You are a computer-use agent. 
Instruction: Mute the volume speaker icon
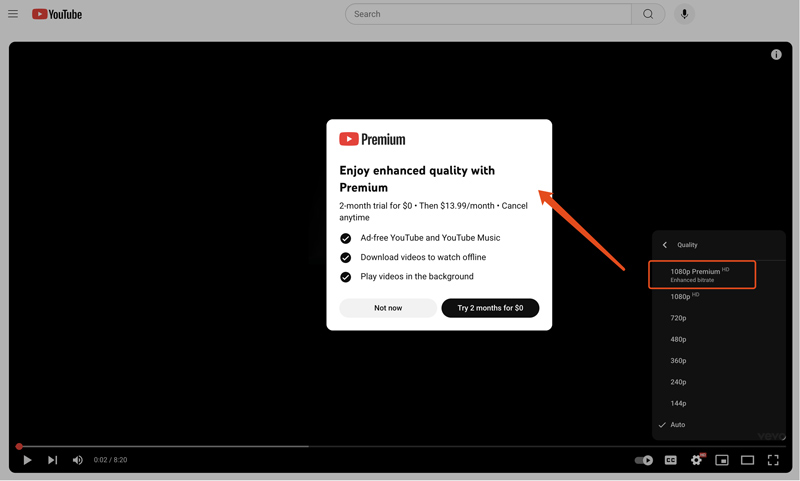[x=78, y=460]
